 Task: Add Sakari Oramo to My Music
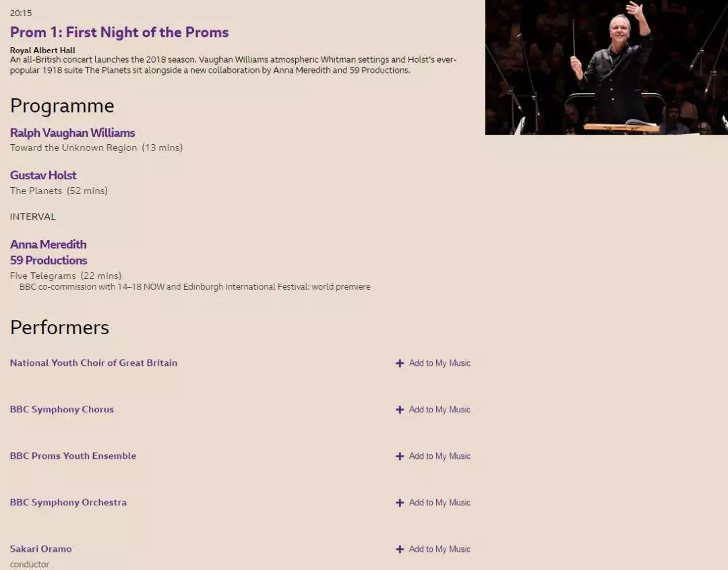438,549
